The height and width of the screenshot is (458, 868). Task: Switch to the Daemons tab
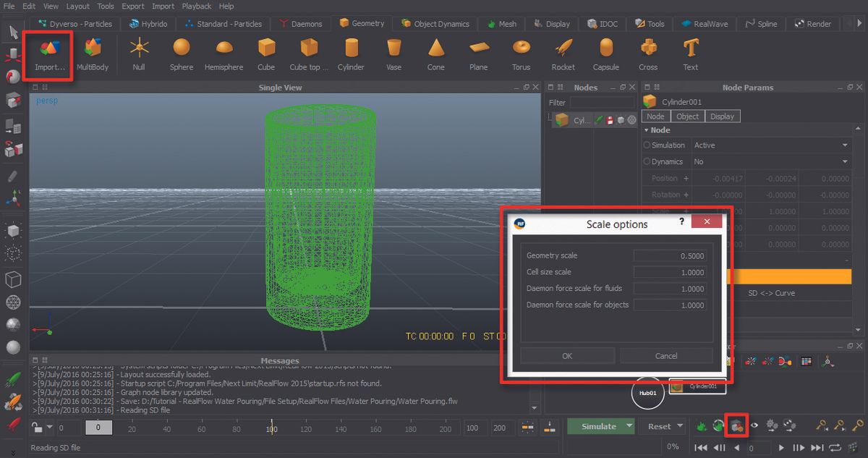(x=302, y=22)
